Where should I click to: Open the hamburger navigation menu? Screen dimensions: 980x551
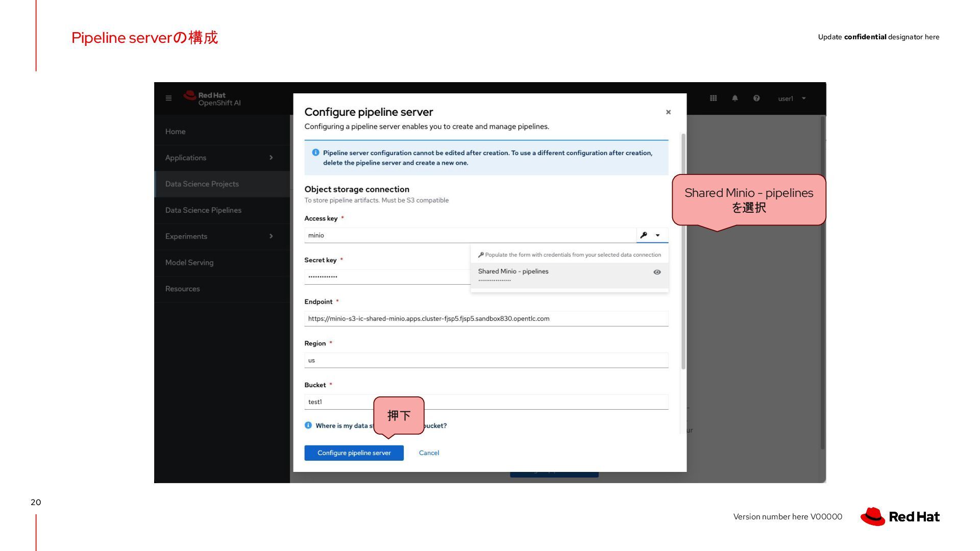point(168,98)
